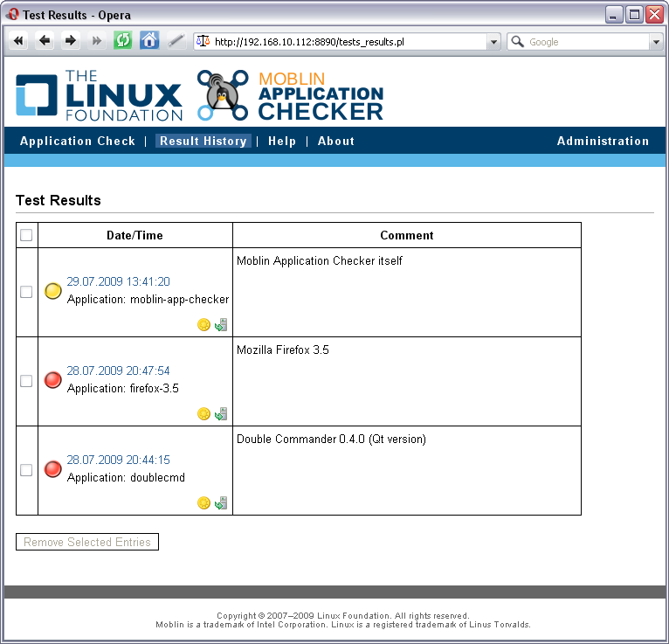The image size is (669, 644).
Task: Click the Moblin Application Checker logo
Action: pyautogui.click(x=290, y=95)
